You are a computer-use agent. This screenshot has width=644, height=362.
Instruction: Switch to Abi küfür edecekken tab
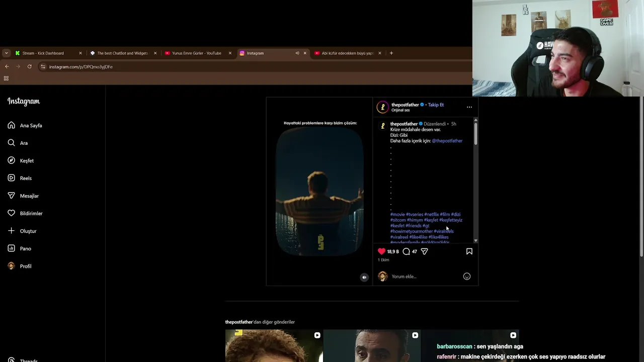[x=347, y=53]
